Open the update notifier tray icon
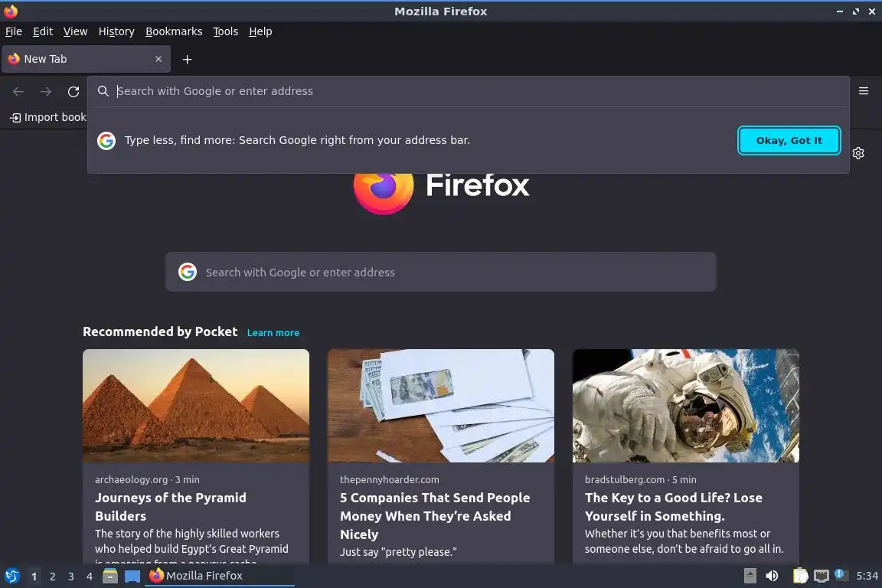This screenshot has height=588, width=882. click(x=841, y=574)
